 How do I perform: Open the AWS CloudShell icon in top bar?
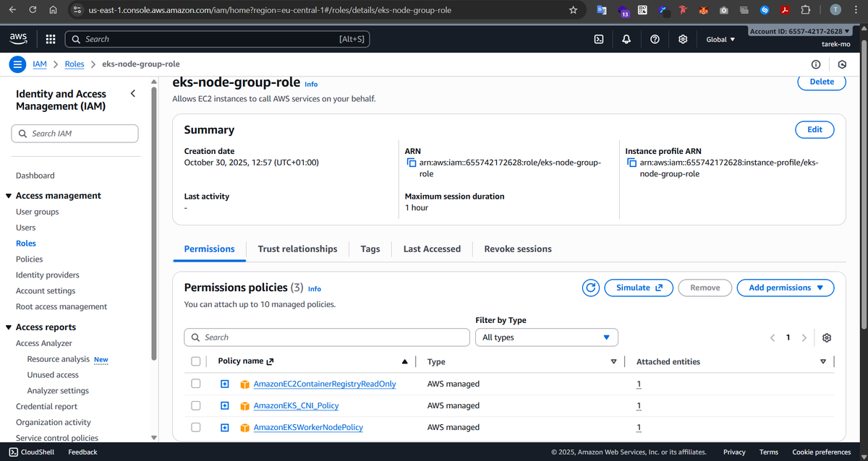[599, 39]
